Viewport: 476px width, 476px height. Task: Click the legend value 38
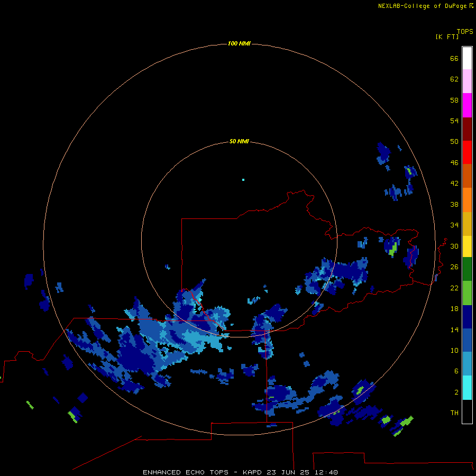point(454,204)
